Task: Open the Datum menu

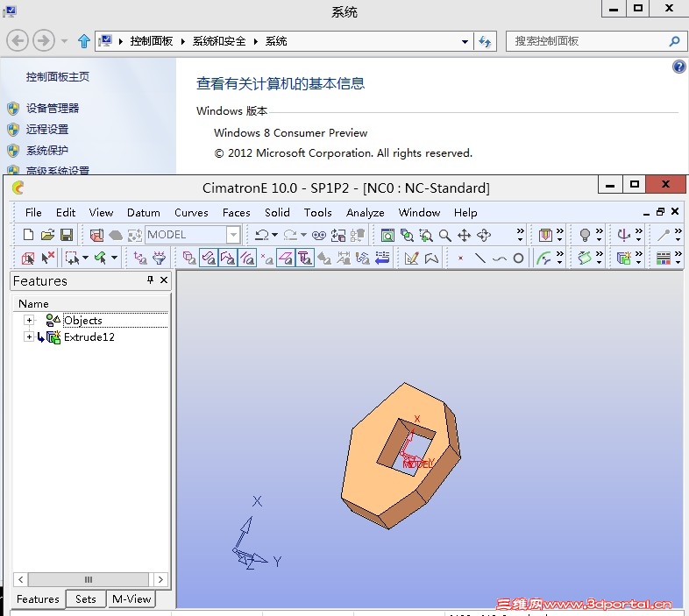Action: pos(144,213)
